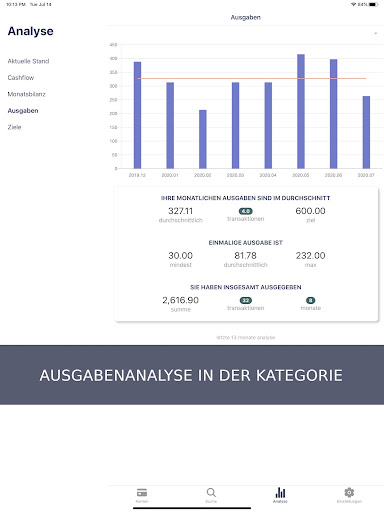The image size is (384, 512).
Task: Click the battery status icon
Action: [374, 4]
